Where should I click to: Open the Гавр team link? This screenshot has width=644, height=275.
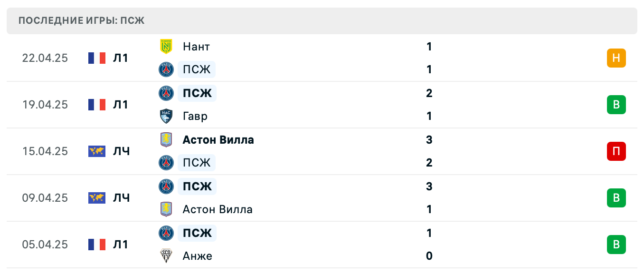(x=195, y=116)
